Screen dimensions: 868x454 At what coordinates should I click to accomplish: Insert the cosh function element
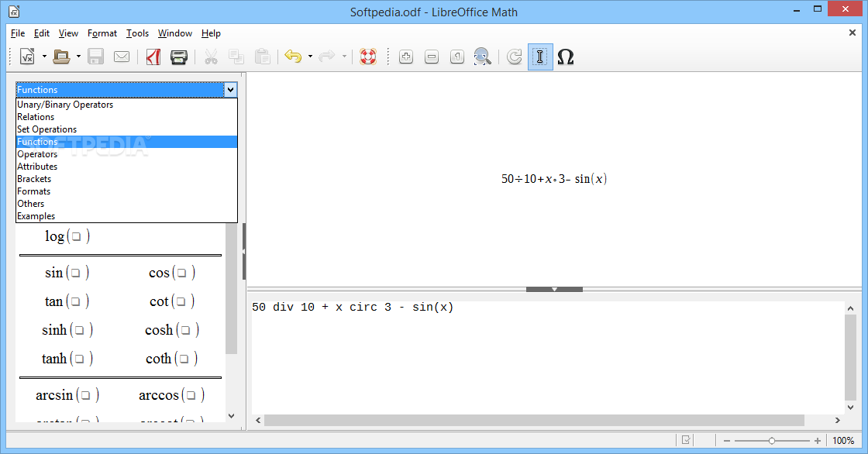171,330
